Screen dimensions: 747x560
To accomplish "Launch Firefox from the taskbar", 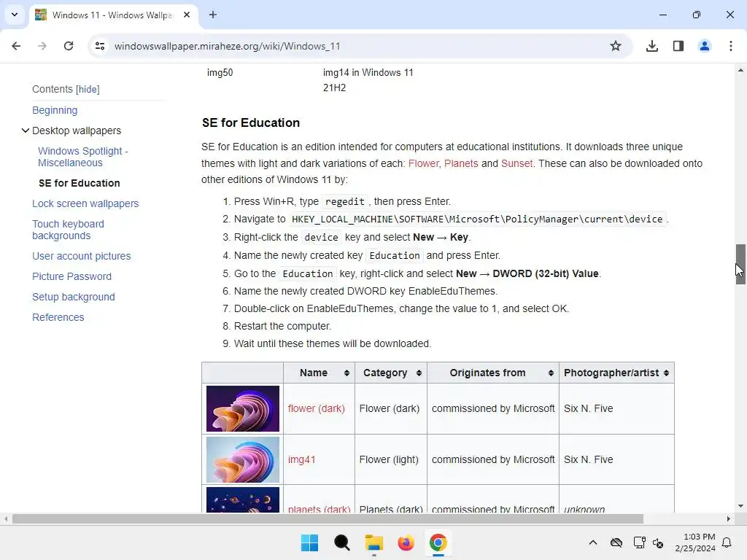I will [406, 542].
